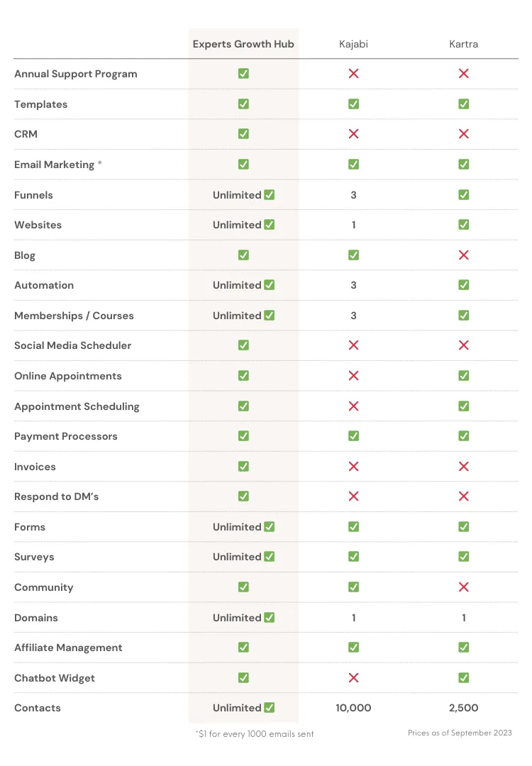Click the Unlimited checkmark in Contacts row

[x=269, y=707]
